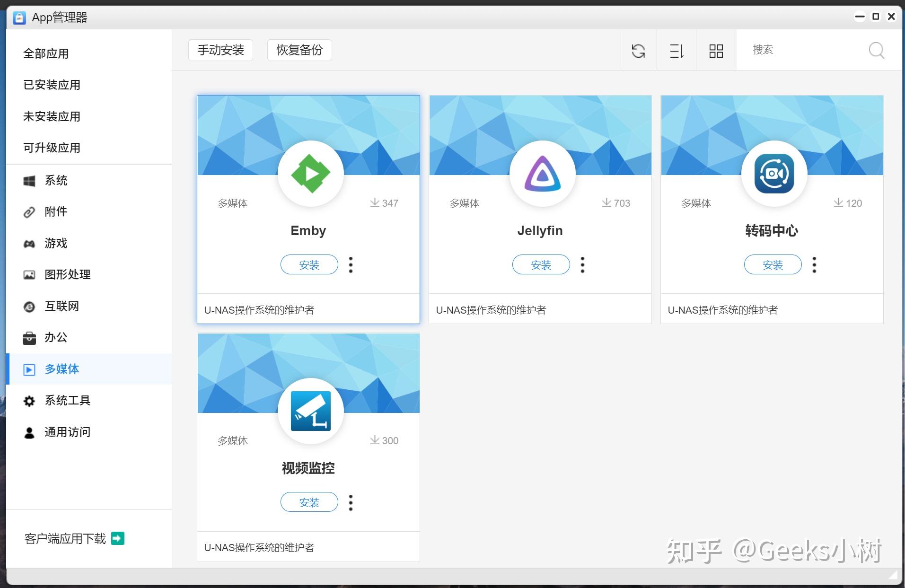Open the 通用访问 category label
This screenshot has width=905, height=588.
(67, 432)
